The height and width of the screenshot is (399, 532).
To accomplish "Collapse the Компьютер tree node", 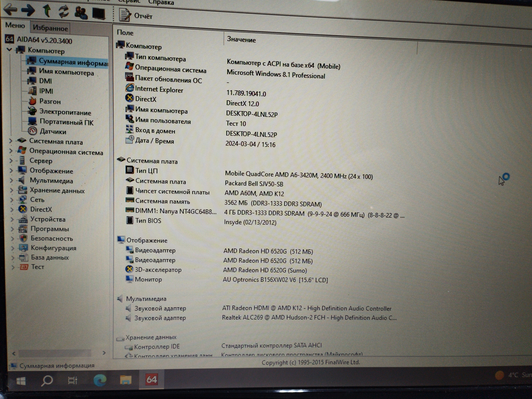I will click(9, 50).
